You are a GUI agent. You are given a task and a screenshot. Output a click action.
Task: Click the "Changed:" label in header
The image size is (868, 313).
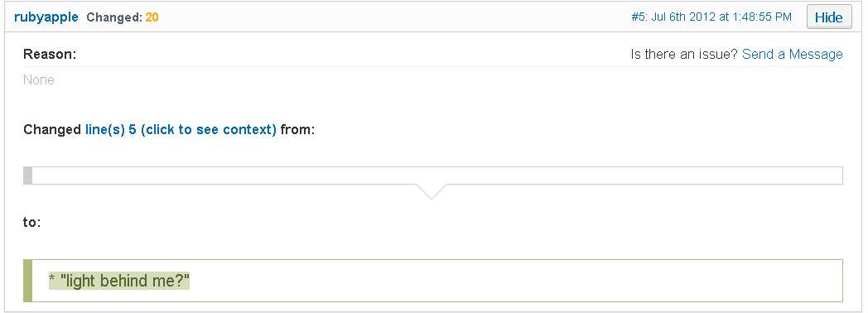[114, 17]
